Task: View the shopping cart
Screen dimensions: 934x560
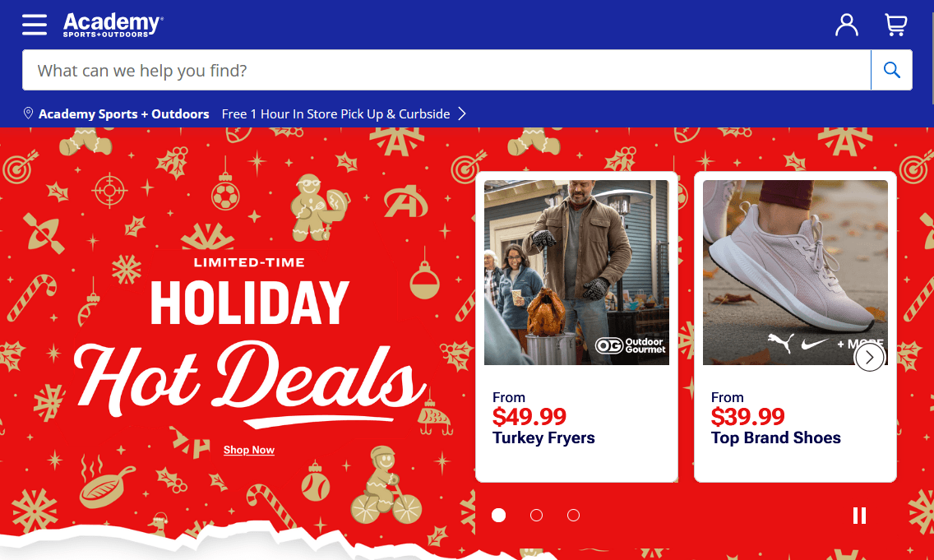Action: tap(895, 25)
